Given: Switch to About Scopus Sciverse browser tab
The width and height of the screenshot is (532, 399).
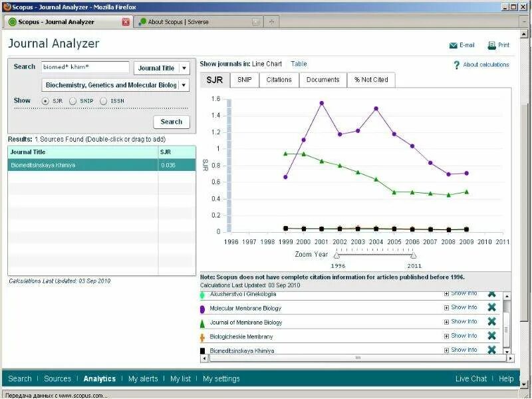Looking at the screenshot, I should [x=198, y=22].
